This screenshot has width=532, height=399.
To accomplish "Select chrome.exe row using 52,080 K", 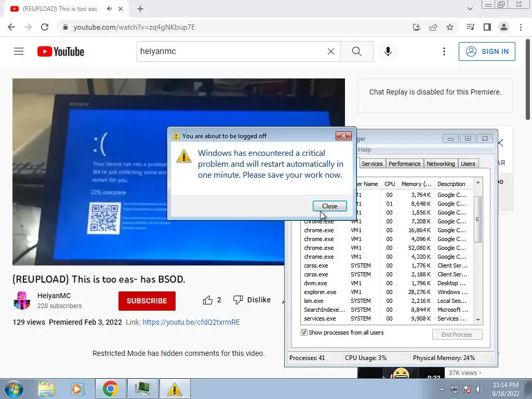I will pos(387,248).
